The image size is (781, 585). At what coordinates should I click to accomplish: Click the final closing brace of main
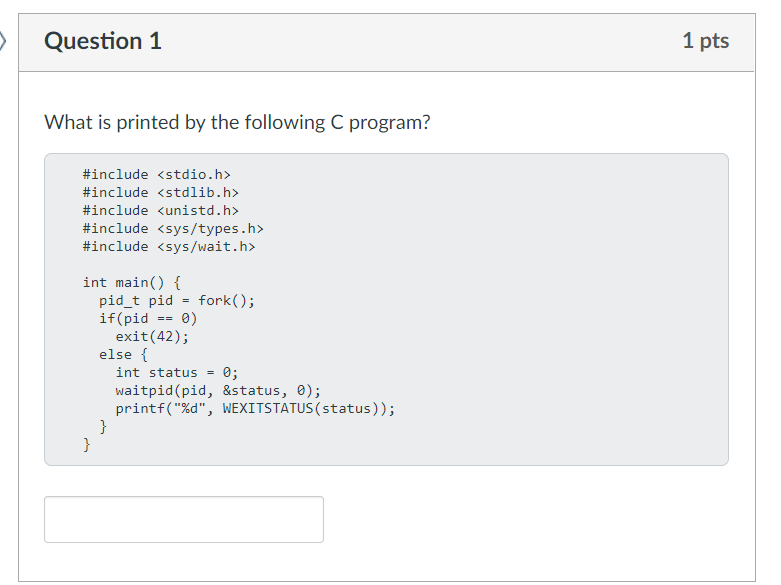click(x=87, y=444)
